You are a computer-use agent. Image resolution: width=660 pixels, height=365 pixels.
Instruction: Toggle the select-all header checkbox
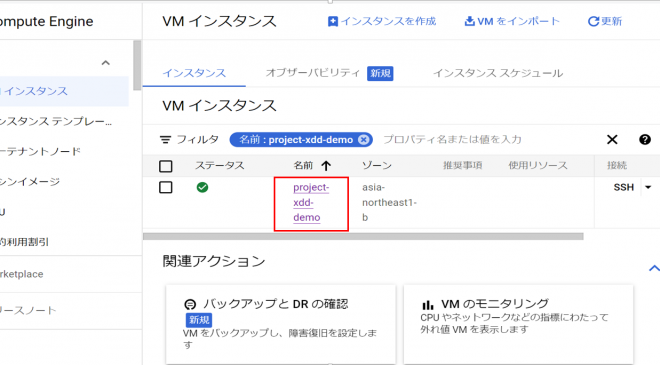[x=166, y=166]
